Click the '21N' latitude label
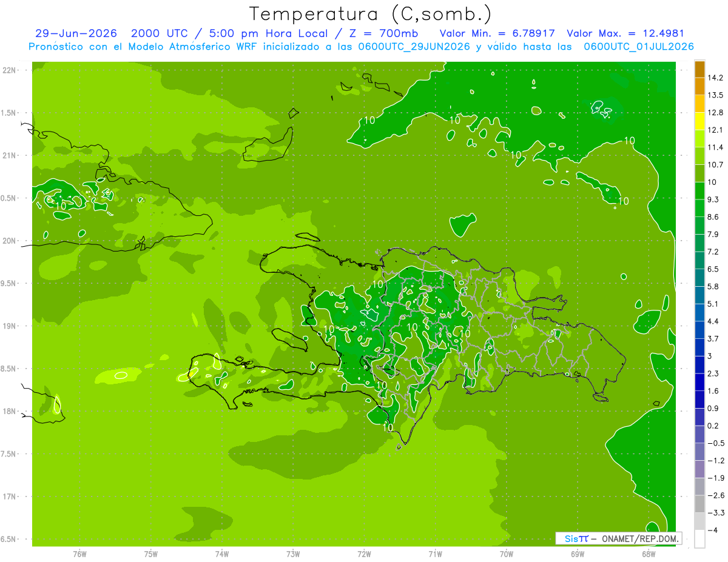This screenshot has height=562, width=728. point(9,155)
